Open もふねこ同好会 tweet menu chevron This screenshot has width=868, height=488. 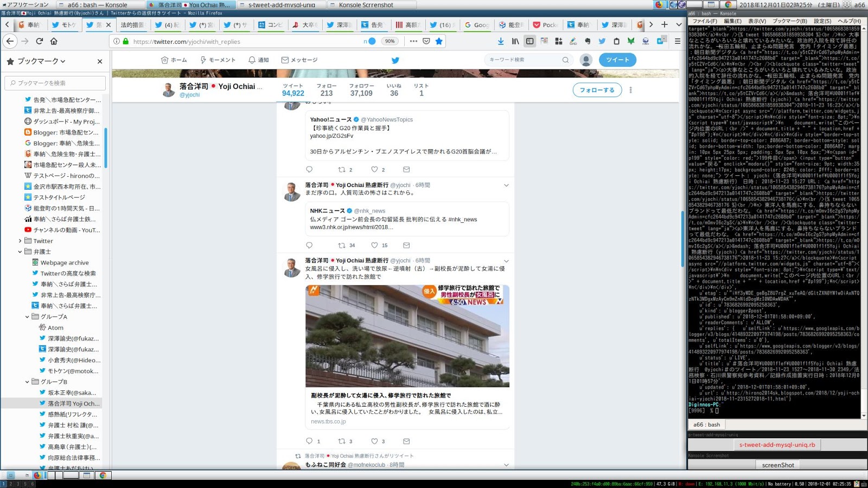[x=506, y=465]
